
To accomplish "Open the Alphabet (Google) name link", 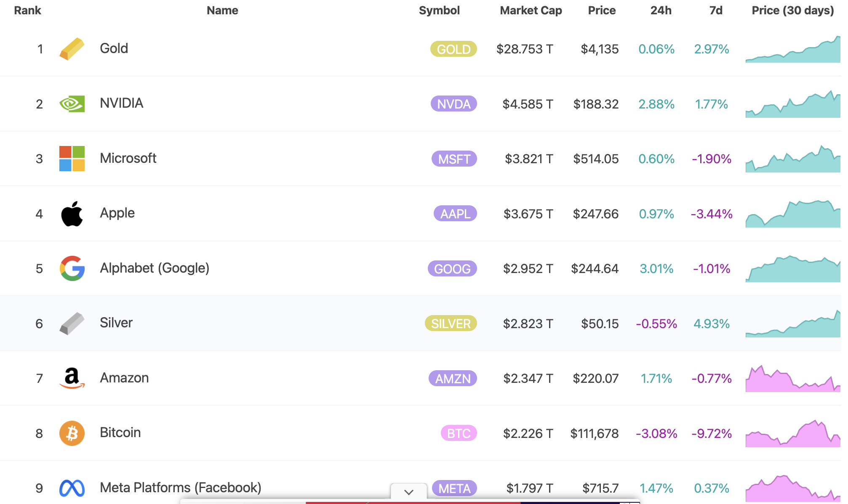I will [x=154, y=268].
